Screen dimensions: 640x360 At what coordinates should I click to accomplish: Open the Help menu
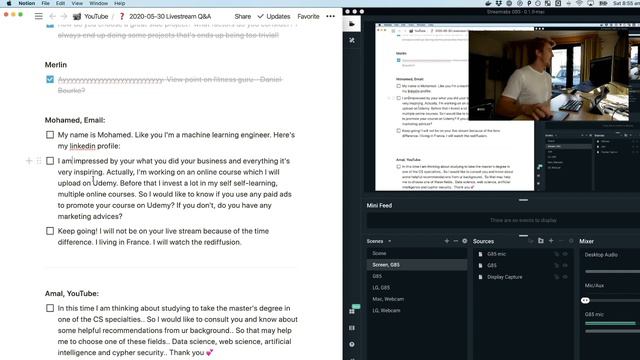[120, 3]
